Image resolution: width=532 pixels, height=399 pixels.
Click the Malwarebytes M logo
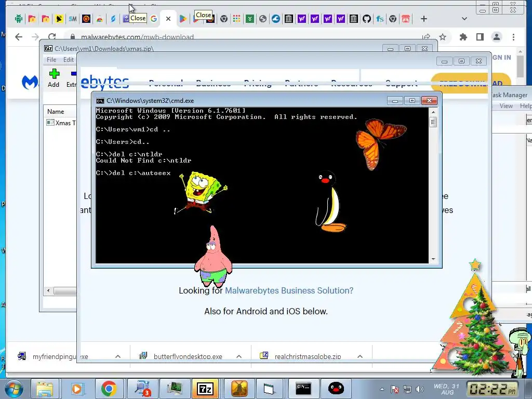[30, 83]
